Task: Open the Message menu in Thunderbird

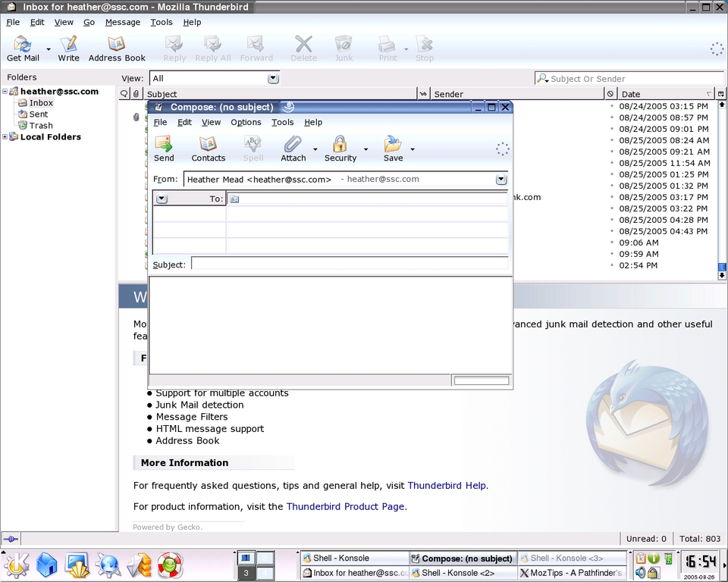Action: 122,22
